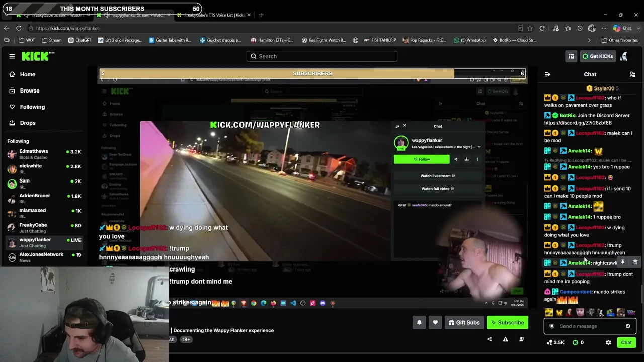Open AlexJonesNetwork channel in Following list
Image resolution: width=644 pixels, height=362 pixels.
[x=44, y=257]
